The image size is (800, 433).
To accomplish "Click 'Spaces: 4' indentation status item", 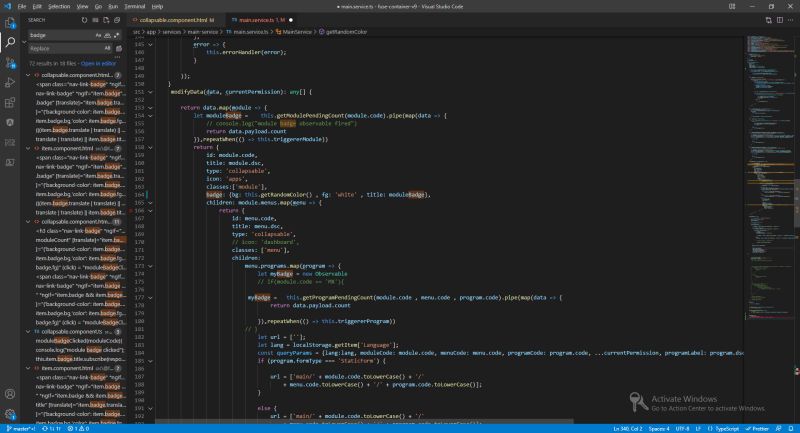I will 659,429.
